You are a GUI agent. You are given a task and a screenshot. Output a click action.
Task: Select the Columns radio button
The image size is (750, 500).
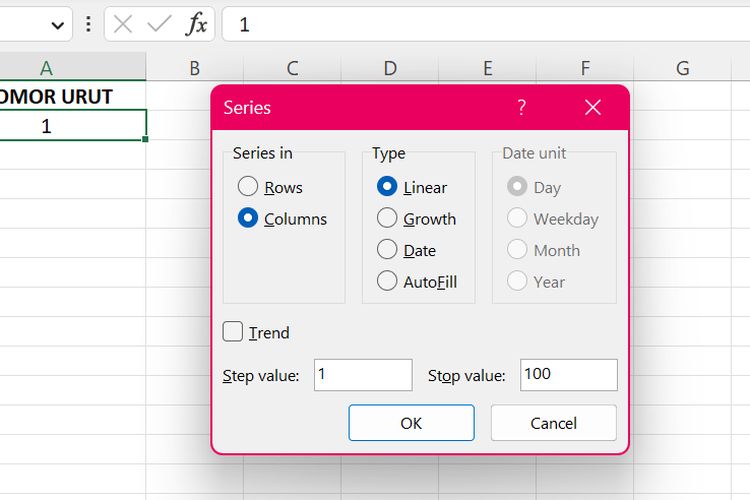(248, 218)
